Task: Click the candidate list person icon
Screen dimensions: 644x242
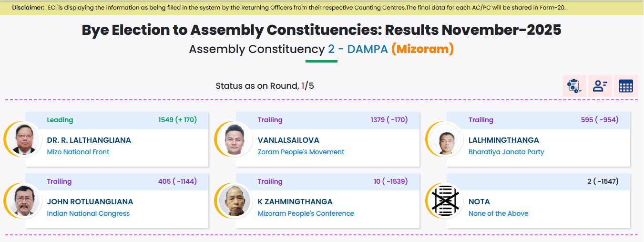Action: click(600, 86)
